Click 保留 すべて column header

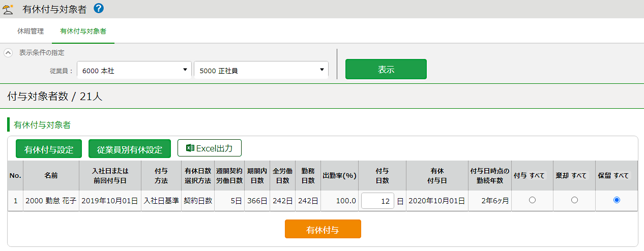[617, 176]
